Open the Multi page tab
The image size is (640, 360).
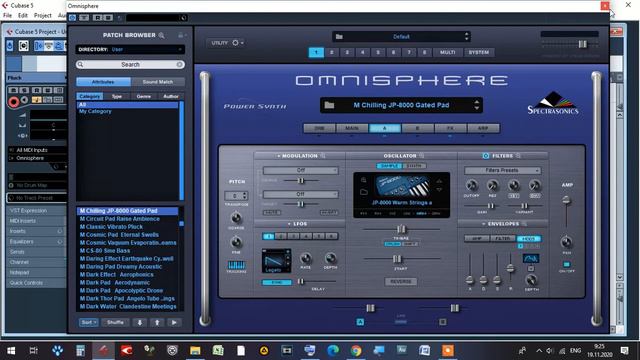point(447,52)
